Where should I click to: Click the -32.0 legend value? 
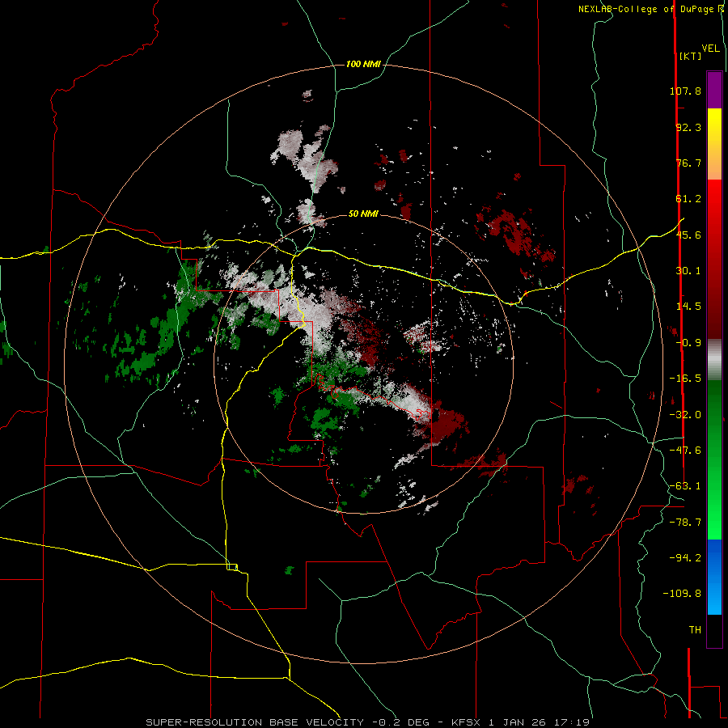click(685, 415)
